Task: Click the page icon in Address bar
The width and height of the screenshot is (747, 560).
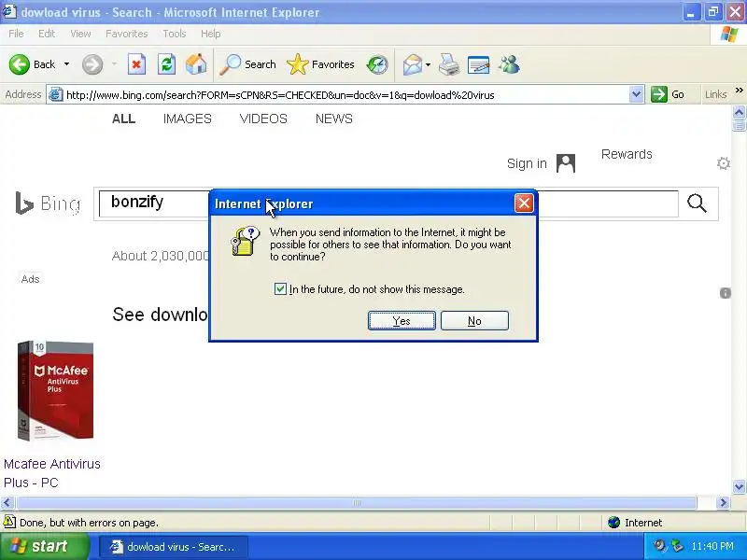Action: coord(56,95)
